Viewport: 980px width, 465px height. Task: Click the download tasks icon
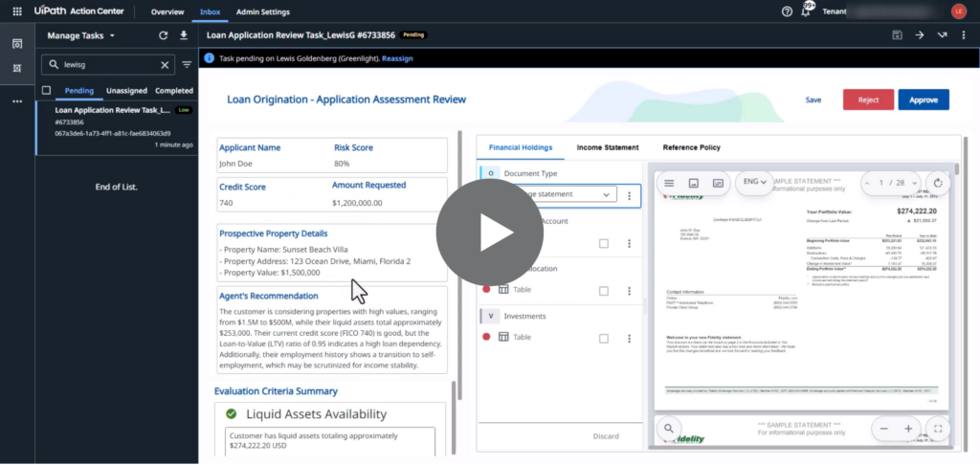click(184, 35)
